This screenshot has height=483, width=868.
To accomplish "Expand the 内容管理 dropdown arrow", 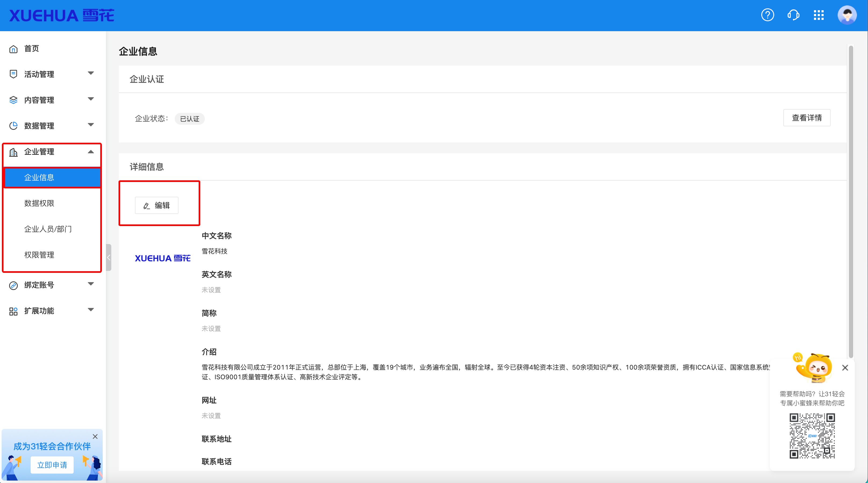I will coord(91,99).
